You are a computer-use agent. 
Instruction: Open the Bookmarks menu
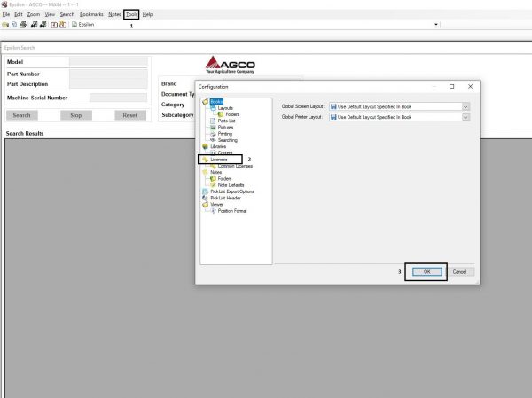(x=91, y=14)
